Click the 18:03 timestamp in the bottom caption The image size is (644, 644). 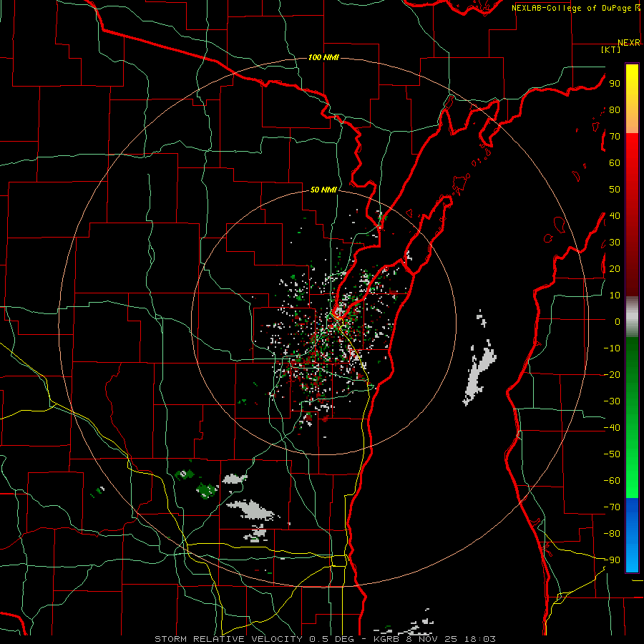(x=480, y=639)
